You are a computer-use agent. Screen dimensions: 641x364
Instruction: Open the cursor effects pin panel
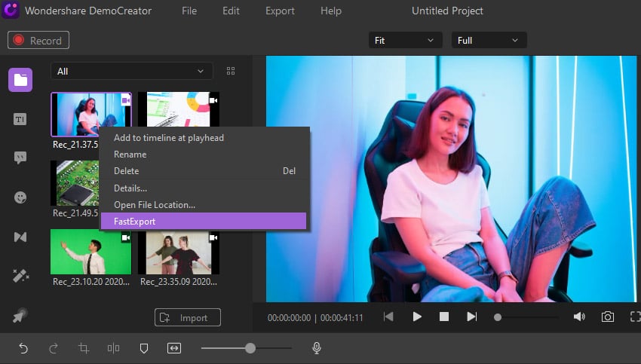point(20,315)
